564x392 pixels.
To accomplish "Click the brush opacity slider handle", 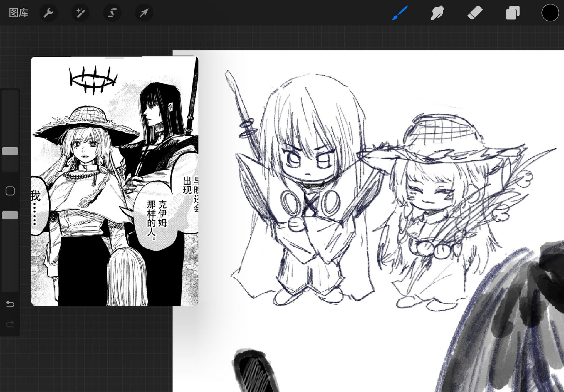I will point(10,215).
